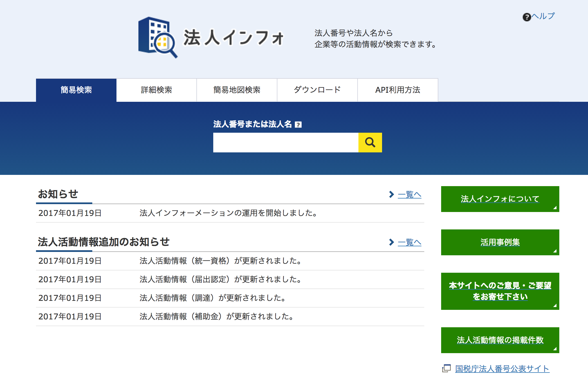The image size is (588, 379).
Task: Click the chevron arrow beside 法人活動情報追加のお知らせ 一覧へ
Action: click(x=391, y=242)
